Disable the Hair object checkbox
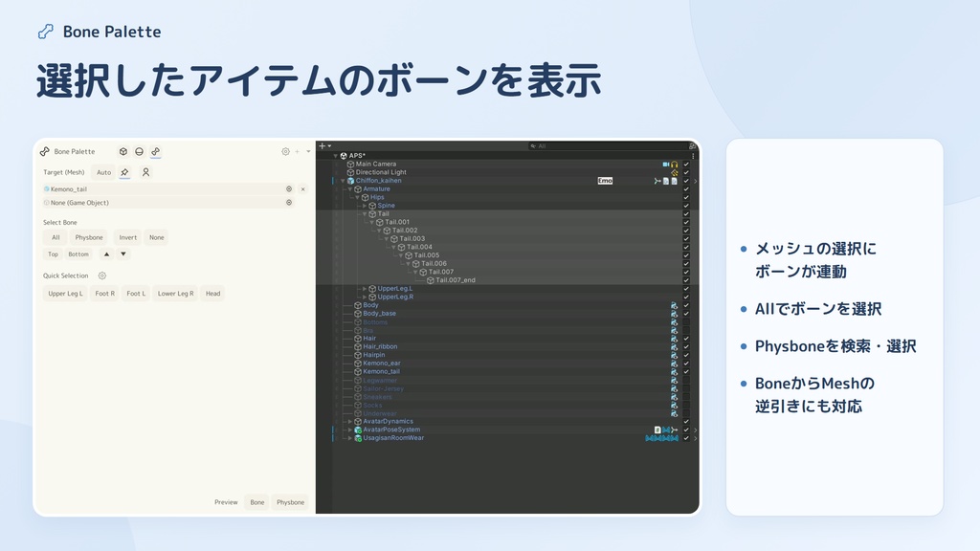The height and width of the screenshot is (551, 980). pyautogui.click(x=686, y=339)
